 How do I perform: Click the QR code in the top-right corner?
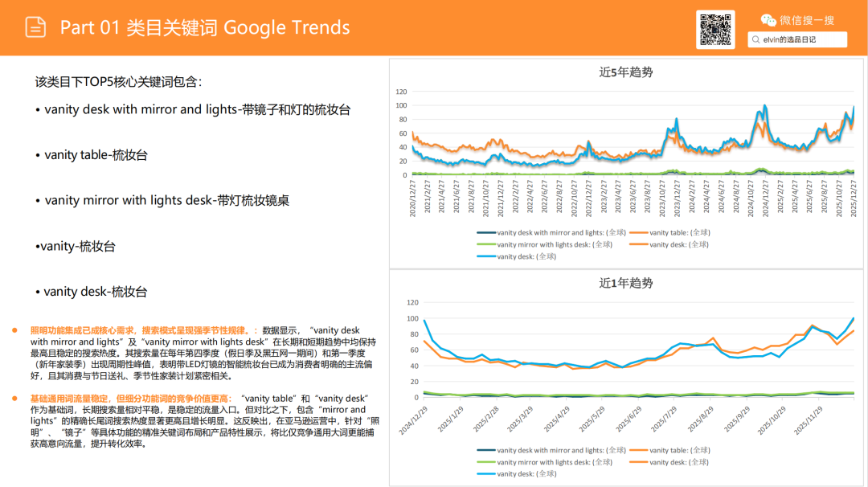(x=715, y=29)
